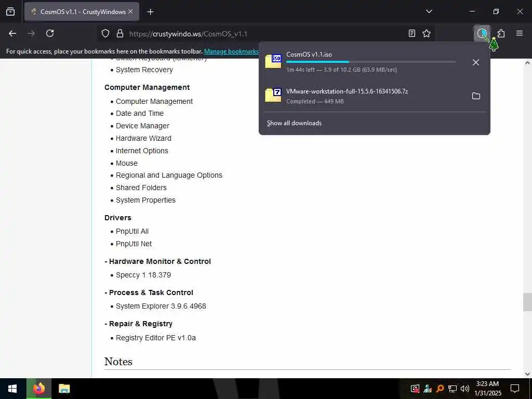Restore down the Firefox window
Image resolution: width=532 pixels, height=399 pixels.
[x=496, y=11]
